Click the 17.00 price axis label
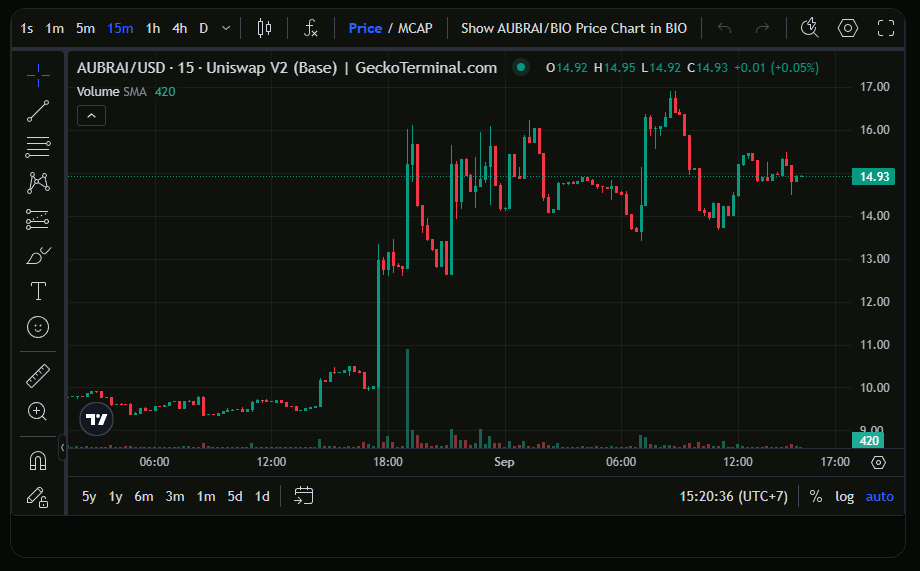Image resolution: width=920 pixels, height=571 pixels. [875, 87]
